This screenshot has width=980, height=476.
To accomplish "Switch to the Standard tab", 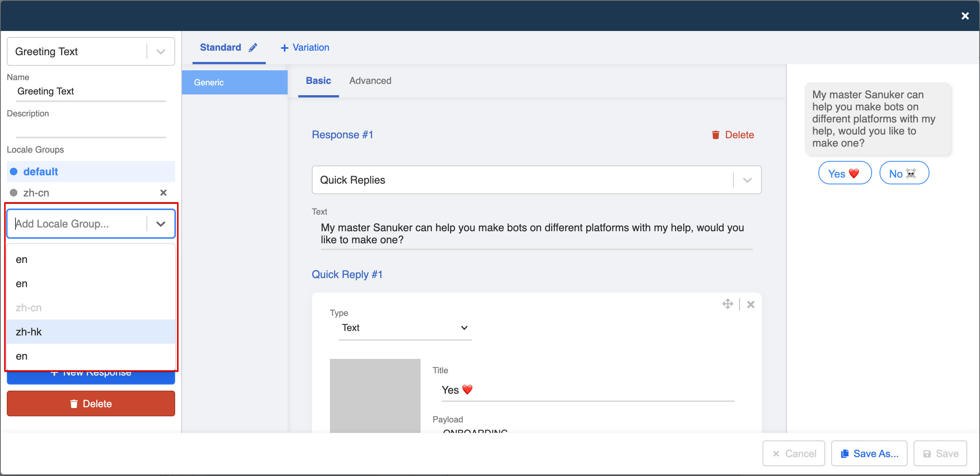I will pyautogui.click(x=221, y=48).
